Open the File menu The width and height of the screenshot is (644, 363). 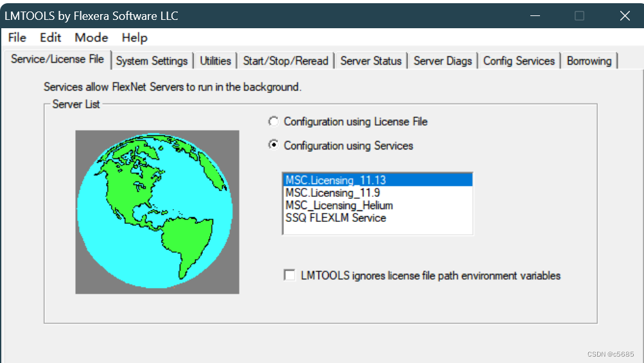tap(17, 38)
